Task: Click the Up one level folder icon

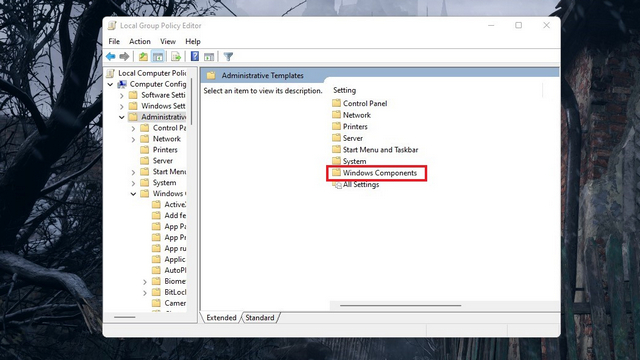Action: click(143, 56)
